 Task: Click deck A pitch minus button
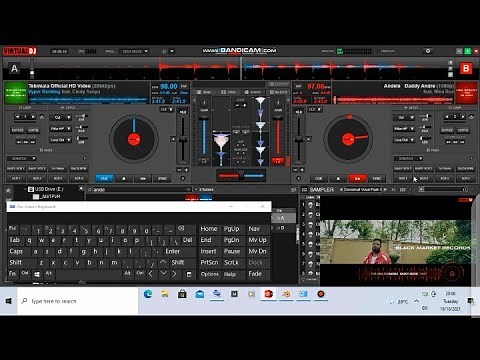click(179, 170)
